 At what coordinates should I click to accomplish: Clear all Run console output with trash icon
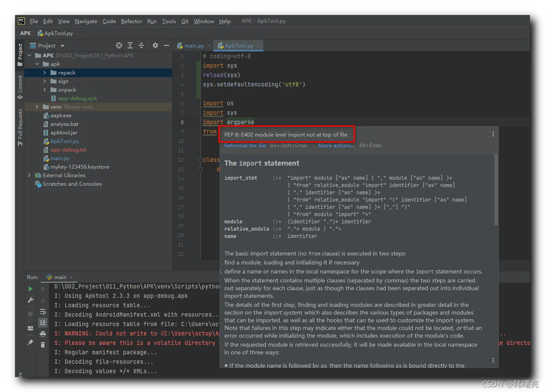coord(43,344)
